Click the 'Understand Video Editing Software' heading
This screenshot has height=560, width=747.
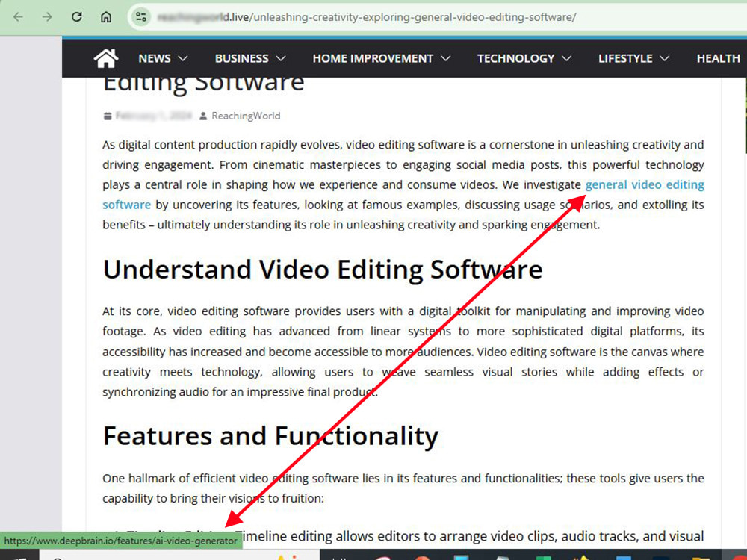click(x=323, y=270)
